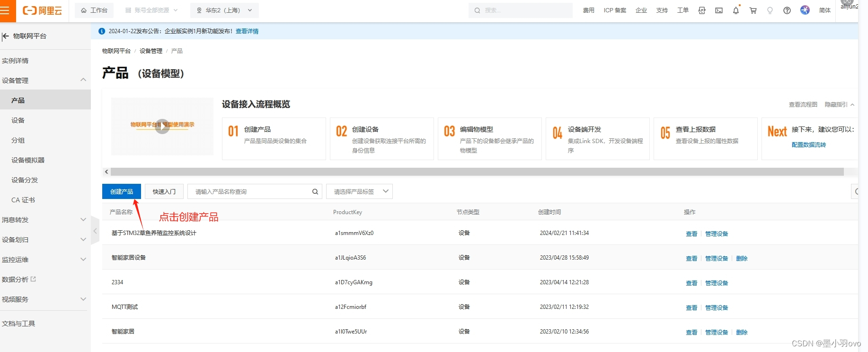Screen dimensions: 868x352
Task: Select 设备 in the sidebar
Action: 18,120
